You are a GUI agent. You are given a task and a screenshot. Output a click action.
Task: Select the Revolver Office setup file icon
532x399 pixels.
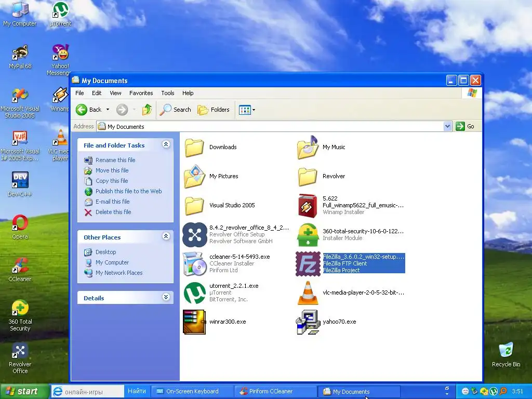(194, 234)
